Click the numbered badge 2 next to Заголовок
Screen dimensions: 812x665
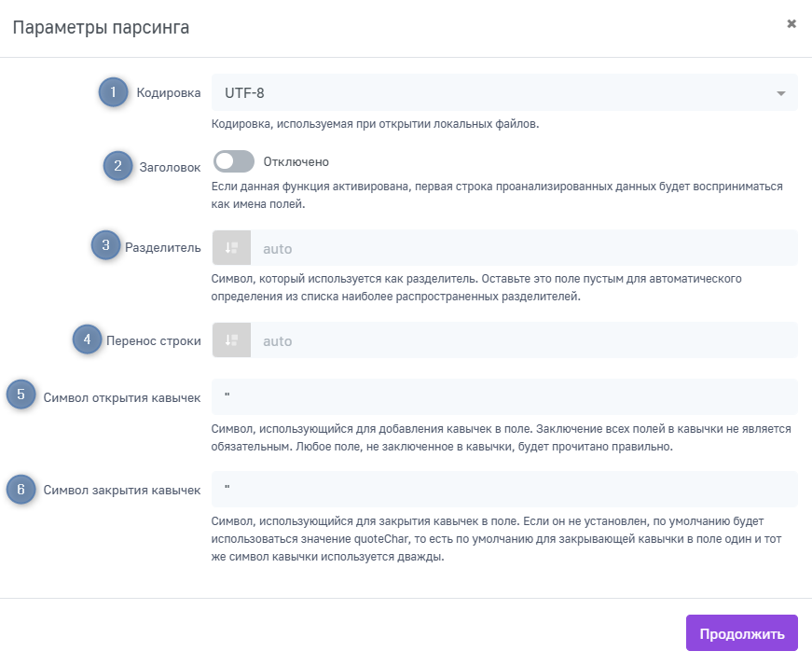click(x=117, y=166)
